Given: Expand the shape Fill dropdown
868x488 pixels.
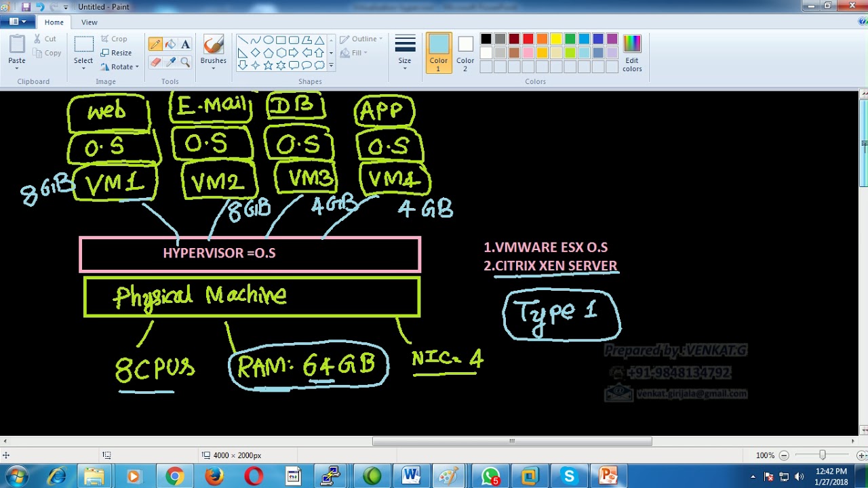Looking at the screenshot, I should (366, 53).
